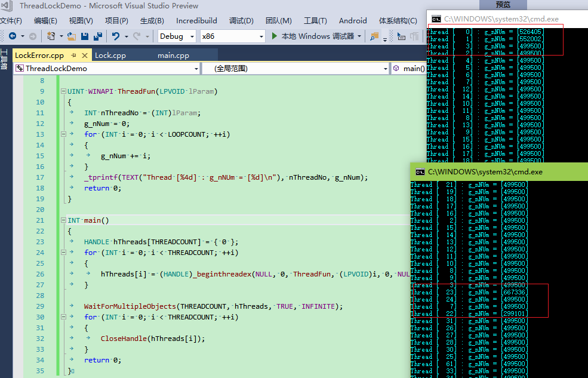Open the 工具箱 side panel tab
Image resolution: width=588 pixels, height=378 pixels.
click(4, 59)
